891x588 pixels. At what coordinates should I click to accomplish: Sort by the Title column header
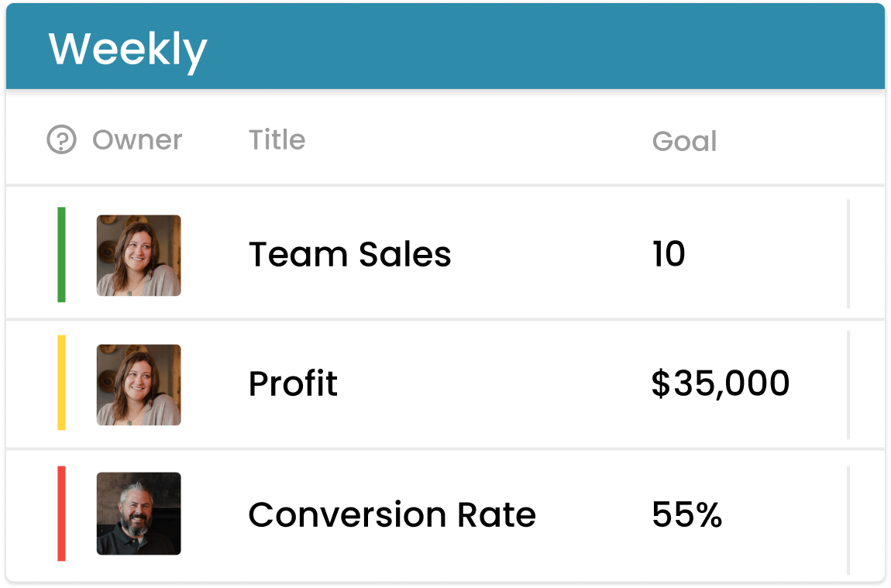point(276,139)
